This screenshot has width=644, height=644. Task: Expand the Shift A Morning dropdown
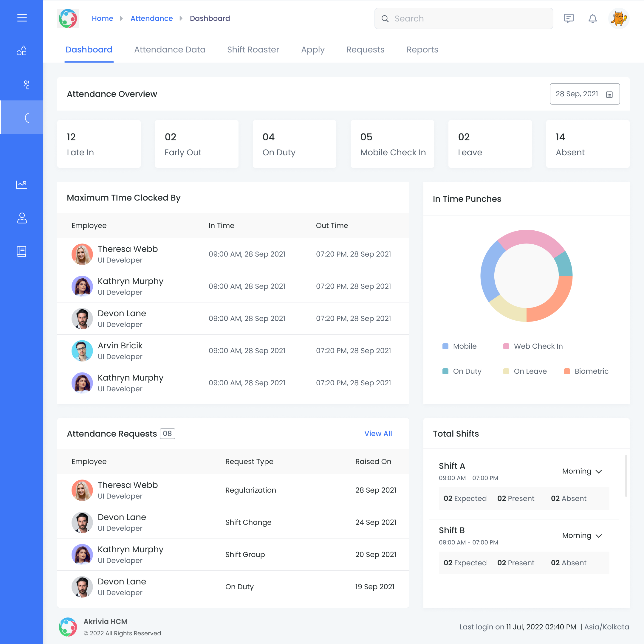pyautogui.click(x=582, y=471)
